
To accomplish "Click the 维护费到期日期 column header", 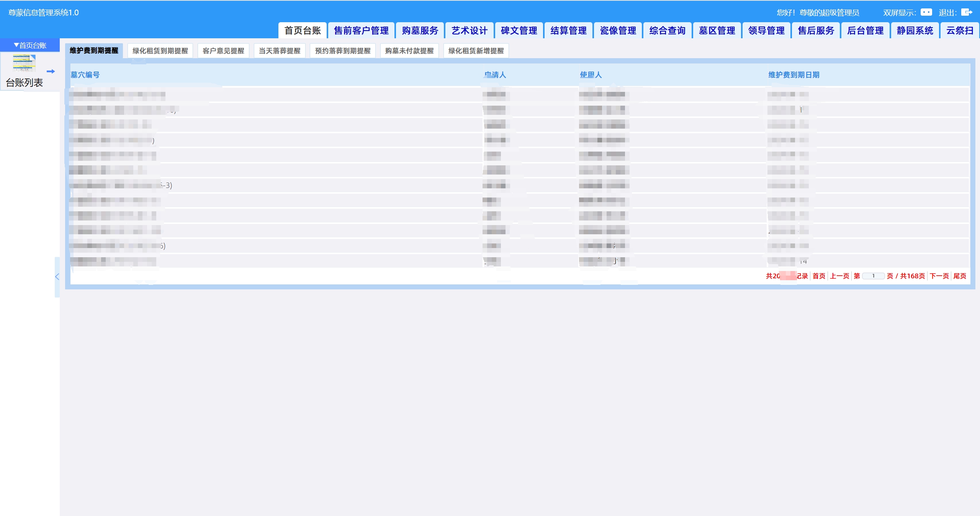I will [x=793, y=75].
